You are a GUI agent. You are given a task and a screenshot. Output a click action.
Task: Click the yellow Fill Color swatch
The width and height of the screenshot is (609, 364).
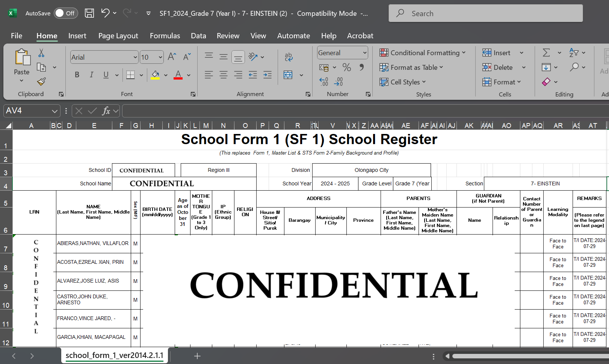[155, 75]
